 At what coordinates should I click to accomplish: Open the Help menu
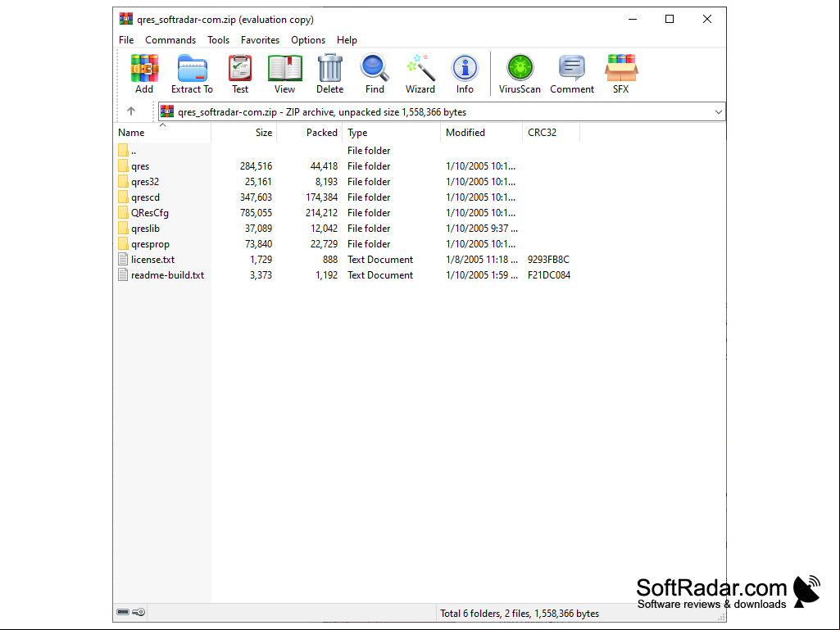347,40
